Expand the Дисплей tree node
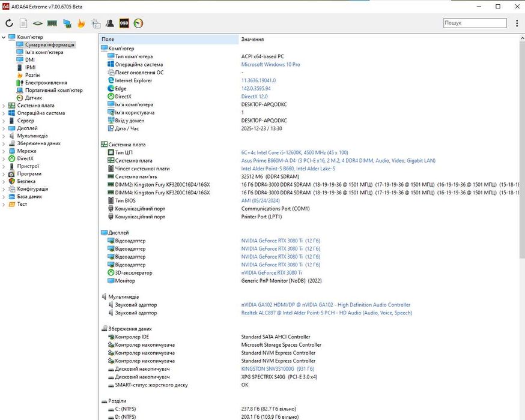The image size is (525, 420). (x=4, y=128)
